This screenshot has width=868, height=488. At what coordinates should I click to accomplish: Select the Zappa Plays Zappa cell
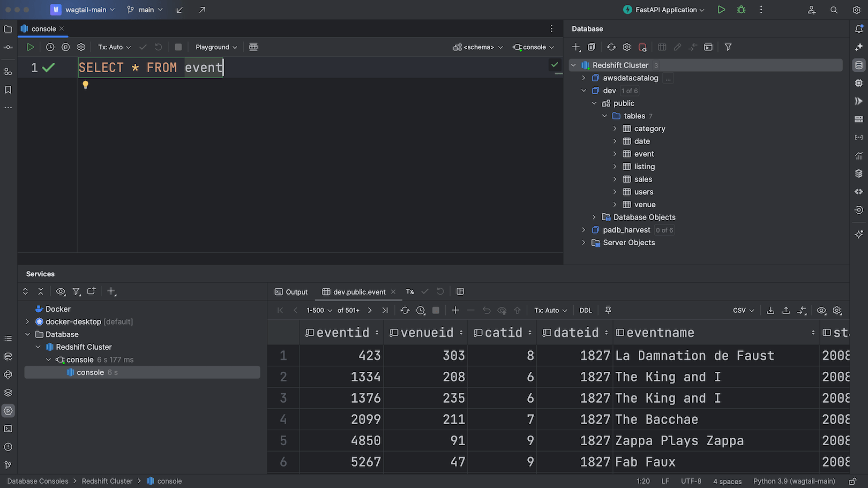[679, 440]
